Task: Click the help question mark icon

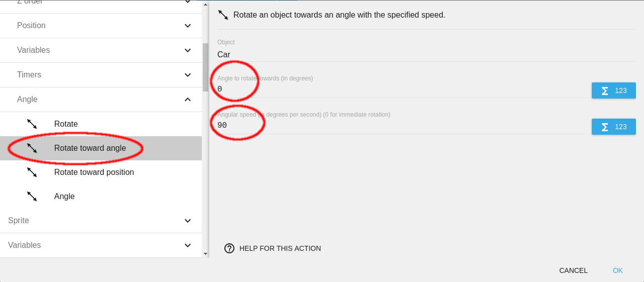Action: pos(229,248)
